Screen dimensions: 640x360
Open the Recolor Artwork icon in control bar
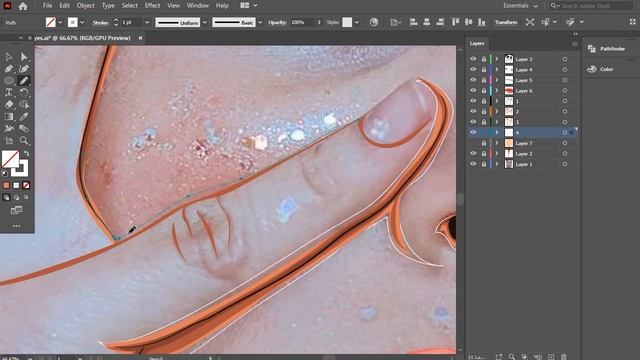click(x=373, y=22)
